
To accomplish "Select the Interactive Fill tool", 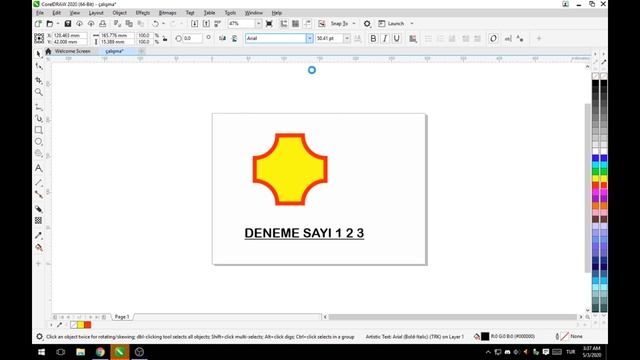I will coord(39,247).
